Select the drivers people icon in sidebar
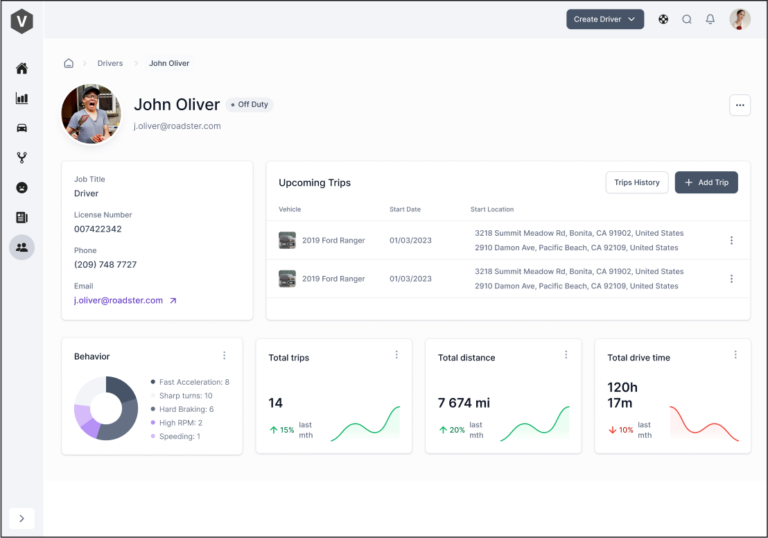The height and width of the screenshot is (538, 768). tap(22, 247)
